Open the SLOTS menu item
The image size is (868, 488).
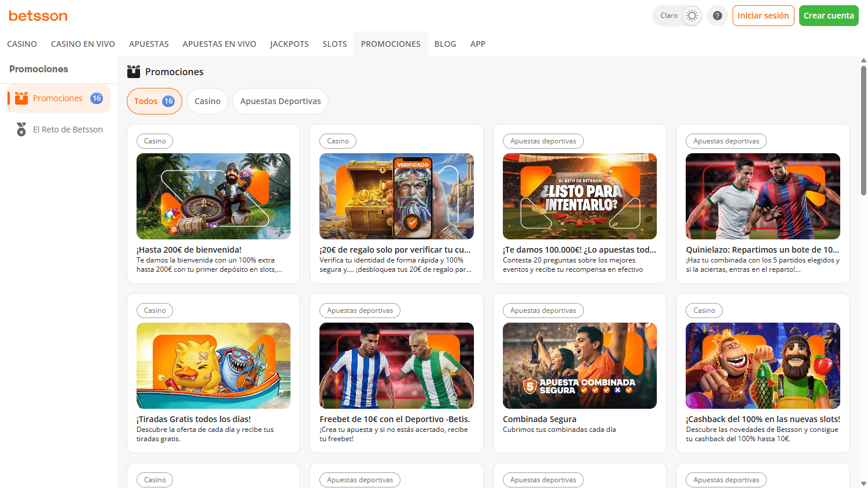334,44
